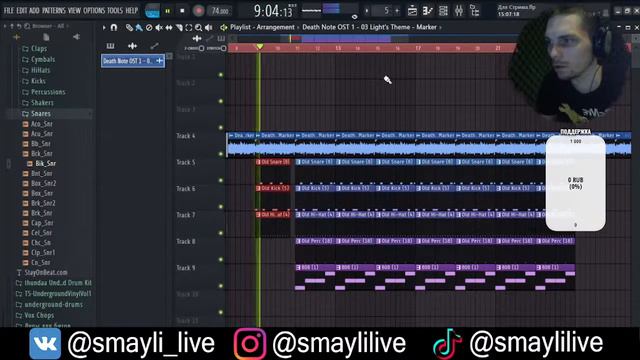
Task: Mute Track 8 using its green light
Action: pos(221,260)
